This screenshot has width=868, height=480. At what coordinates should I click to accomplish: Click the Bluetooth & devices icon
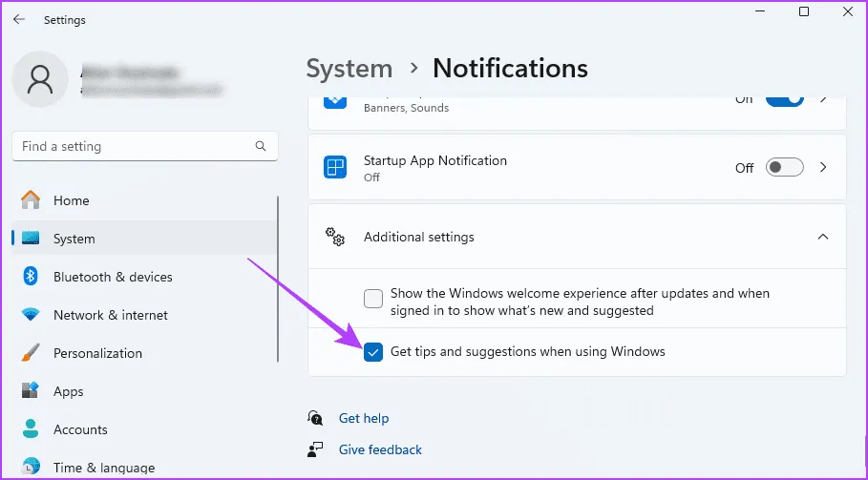tap(31, 277)
